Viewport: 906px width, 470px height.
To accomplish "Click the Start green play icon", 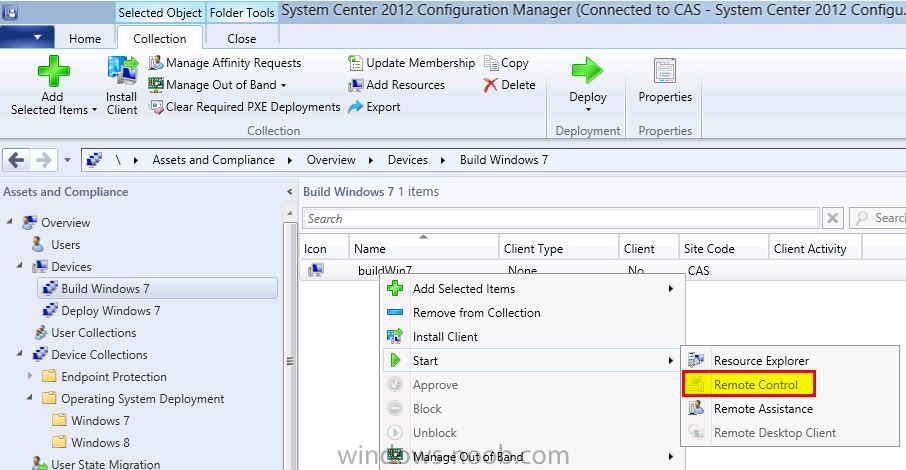I will [x=395, y=360].
